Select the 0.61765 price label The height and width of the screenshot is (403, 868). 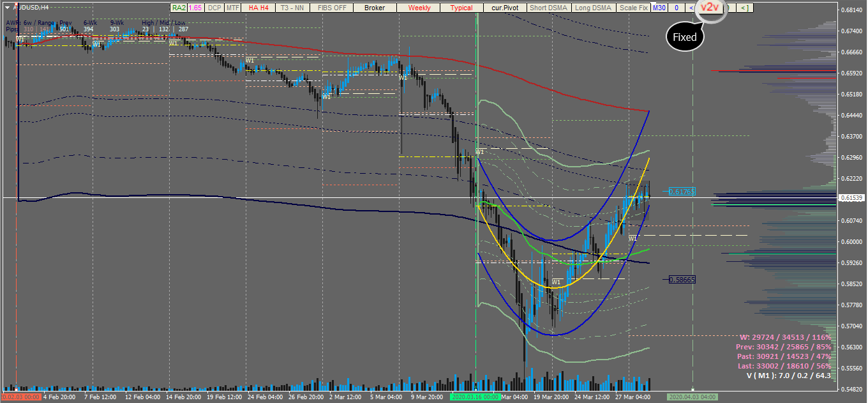(682, 191)
